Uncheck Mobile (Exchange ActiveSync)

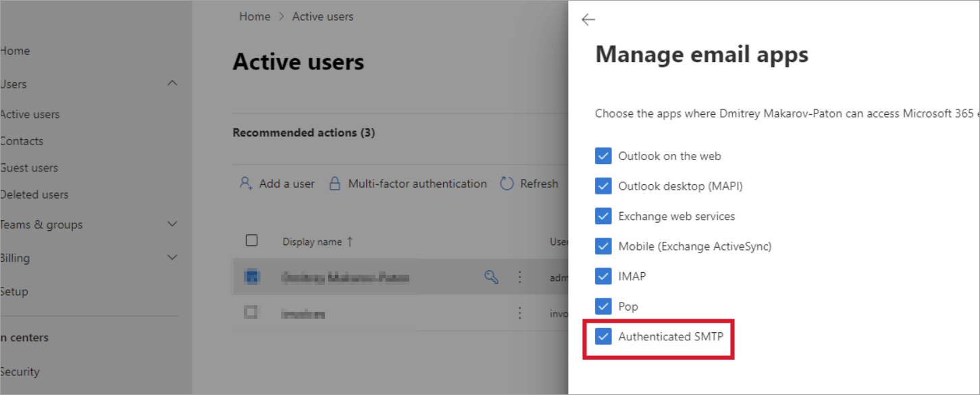pyautogui.click(x=603, y=246)
